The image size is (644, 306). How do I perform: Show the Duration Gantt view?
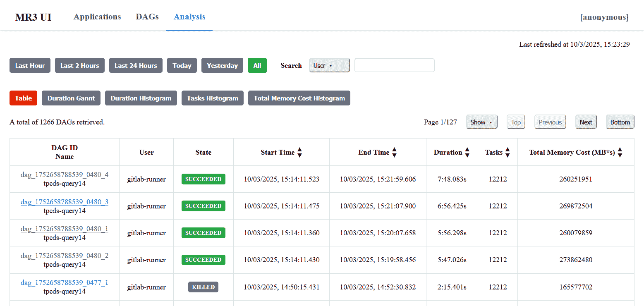71,98
